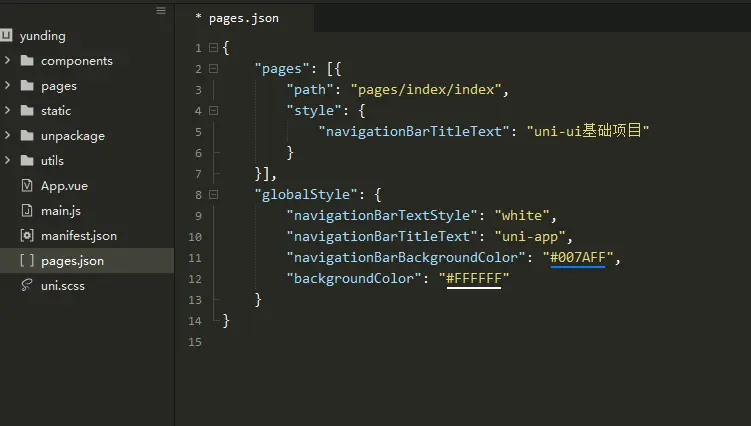Click the pages.json brackets file icon
The width and height of the screenshot is (751, 426).
click(27, 260)
